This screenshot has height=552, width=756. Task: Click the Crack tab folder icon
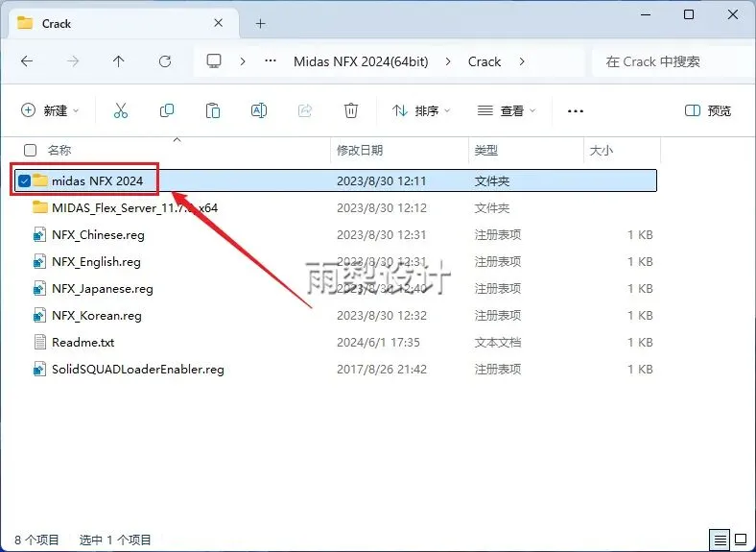[25, 23]
